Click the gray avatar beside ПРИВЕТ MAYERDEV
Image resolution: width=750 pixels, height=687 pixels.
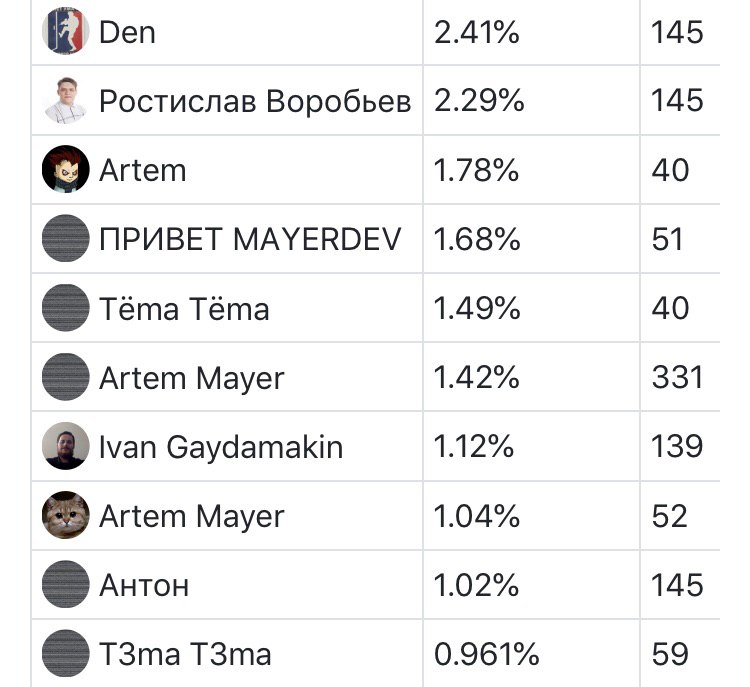66,238
